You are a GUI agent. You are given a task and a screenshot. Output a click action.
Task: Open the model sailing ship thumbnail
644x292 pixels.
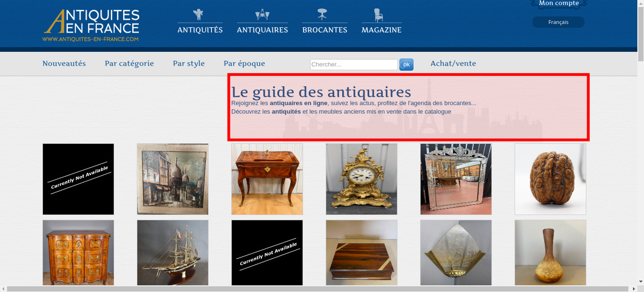(173, 253)
